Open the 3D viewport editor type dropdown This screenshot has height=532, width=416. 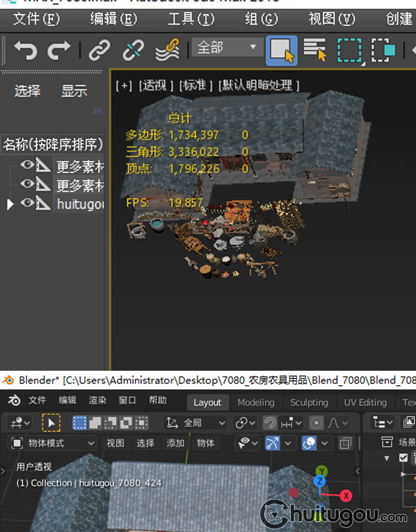20,423
